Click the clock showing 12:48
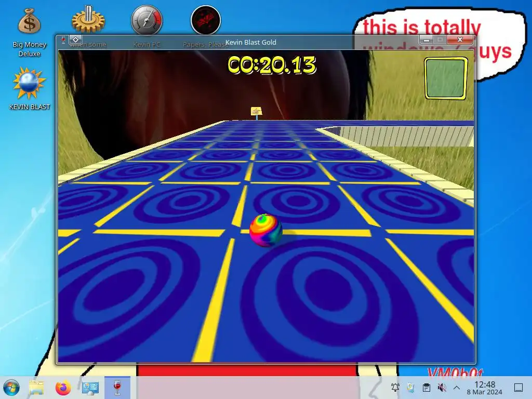Screen dimensions: 532x399 point(485,388)
